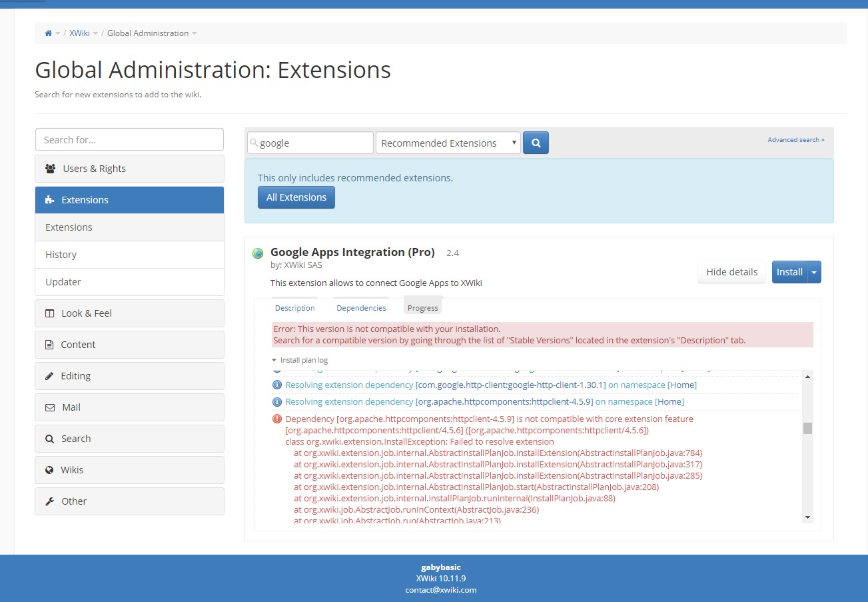Select the Extensions sub-item in sidebar
Viewport: 868px width, 602px height.
129,227
